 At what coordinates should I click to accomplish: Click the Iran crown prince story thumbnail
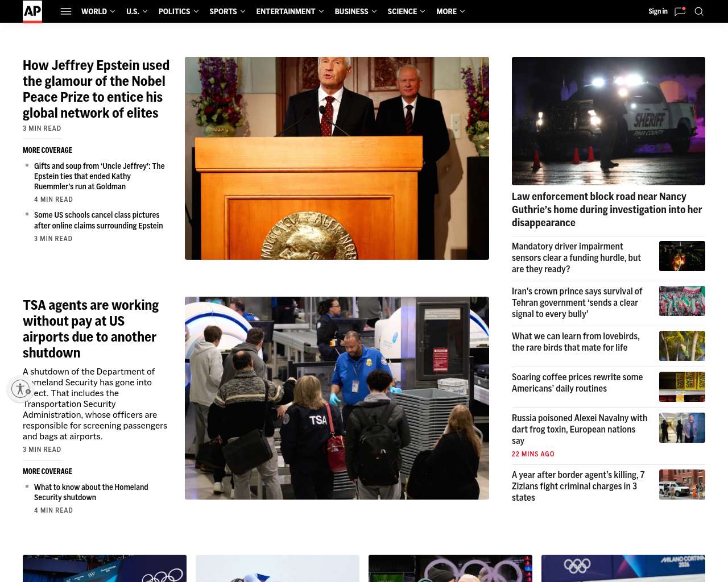682,301
